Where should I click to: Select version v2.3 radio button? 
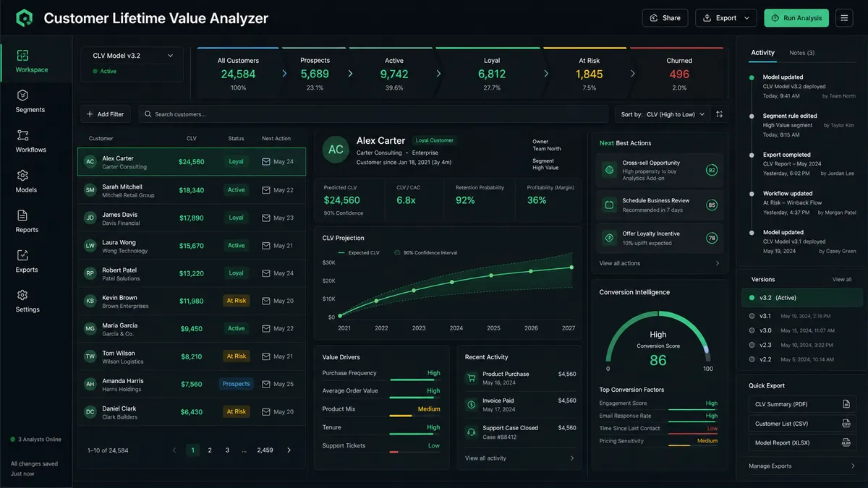752,345
